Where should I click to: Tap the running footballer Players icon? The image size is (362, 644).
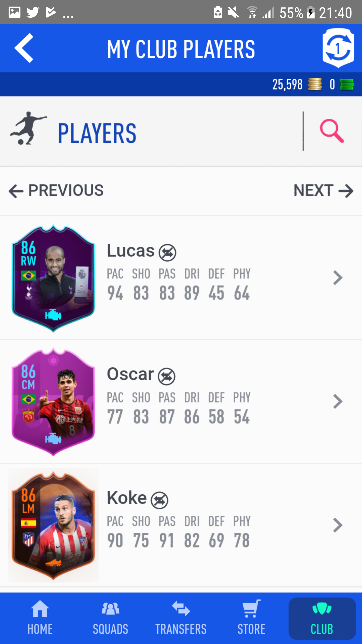[28, 128]
